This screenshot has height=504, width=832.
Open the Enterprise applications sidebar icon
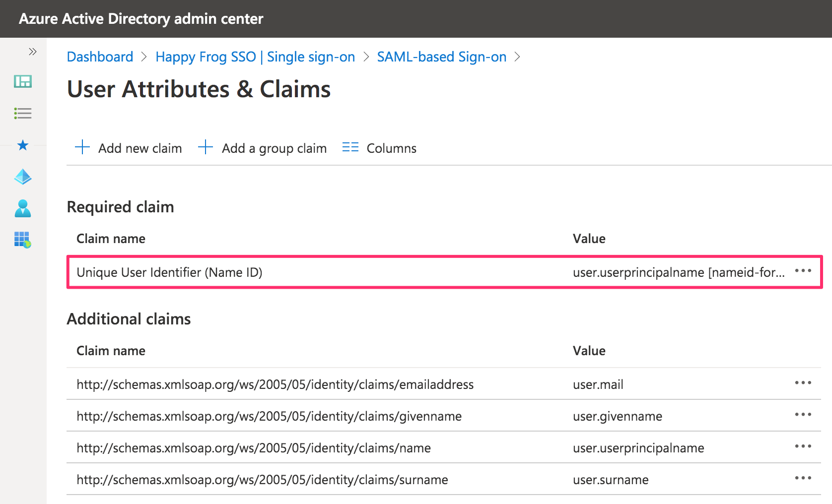click(x=22, y=240)
